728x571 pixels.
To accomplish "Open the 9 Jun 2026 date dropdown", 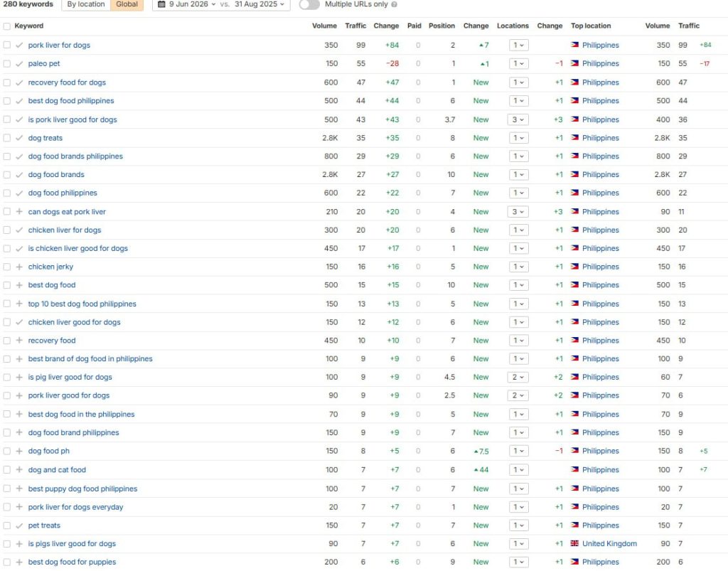I will [x=192, y=4].
